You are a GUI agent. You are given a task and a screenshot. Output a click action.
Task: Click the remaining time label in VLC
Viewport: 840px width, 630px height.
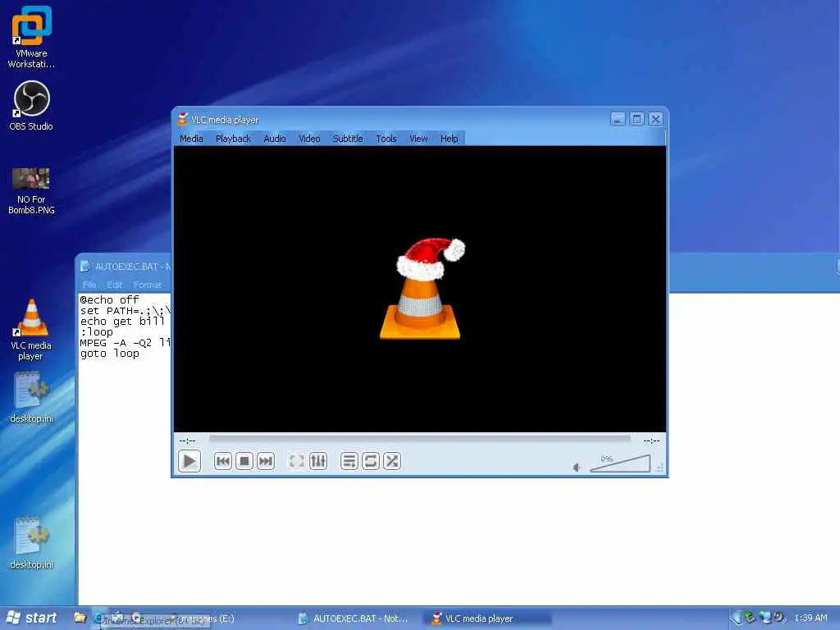pyautogui.click(x=651, y=441)
